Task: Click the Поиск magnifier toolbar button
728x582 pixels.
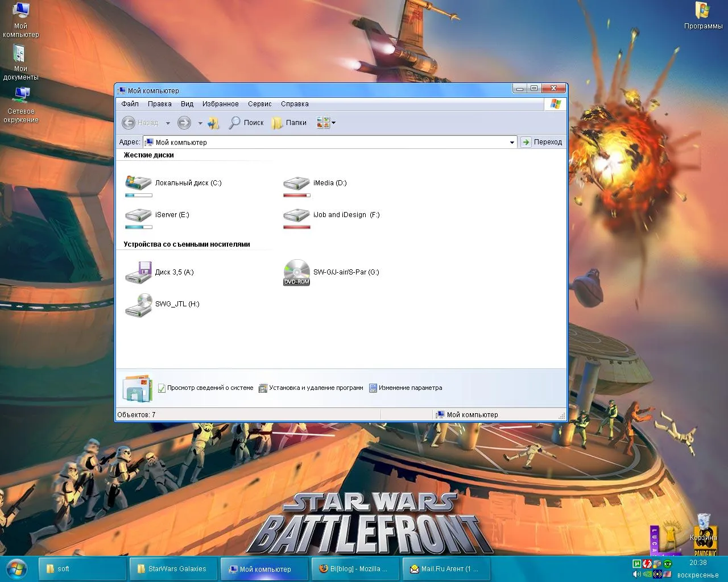Action: coord(246,123)
